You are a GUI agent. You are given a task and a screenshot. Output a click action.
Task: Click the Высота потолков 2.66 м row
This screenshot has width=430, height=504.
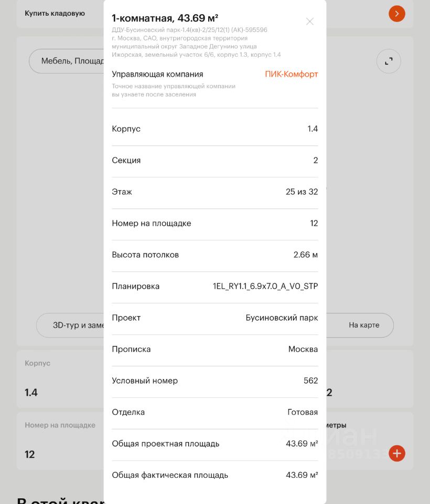pyautogui.click(x=214, y=255)
